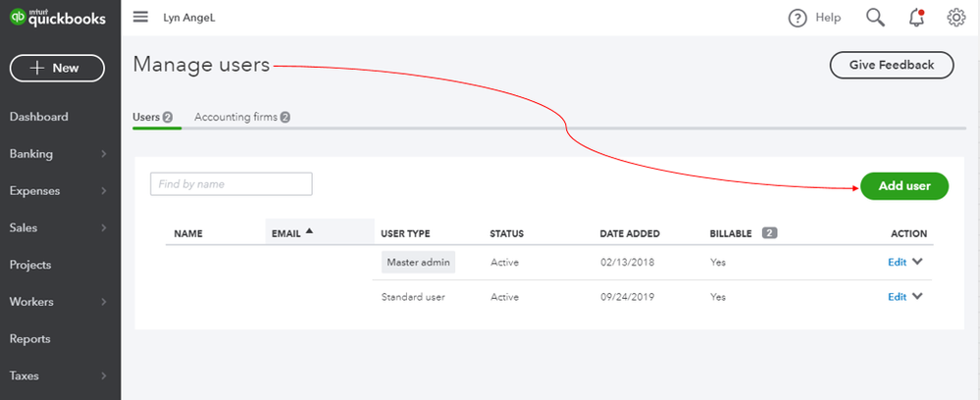Click the Billable count badge
Screen dimensions: 980x400
click(x=769, y=233)
